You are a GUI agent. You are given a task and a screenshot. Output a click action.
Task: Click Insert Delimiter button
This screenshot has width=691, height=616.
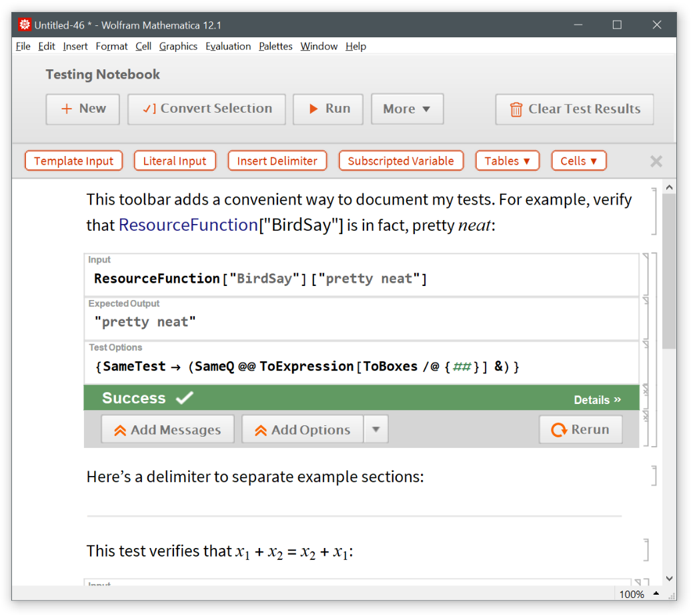(277, 161)
